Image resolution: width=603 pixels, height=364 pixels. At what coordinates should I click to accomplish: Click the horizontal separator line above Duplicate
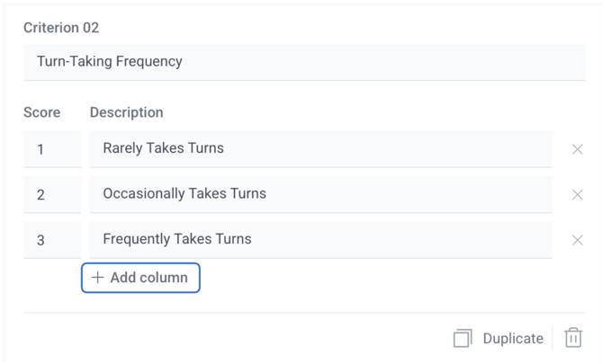(304, 313)
